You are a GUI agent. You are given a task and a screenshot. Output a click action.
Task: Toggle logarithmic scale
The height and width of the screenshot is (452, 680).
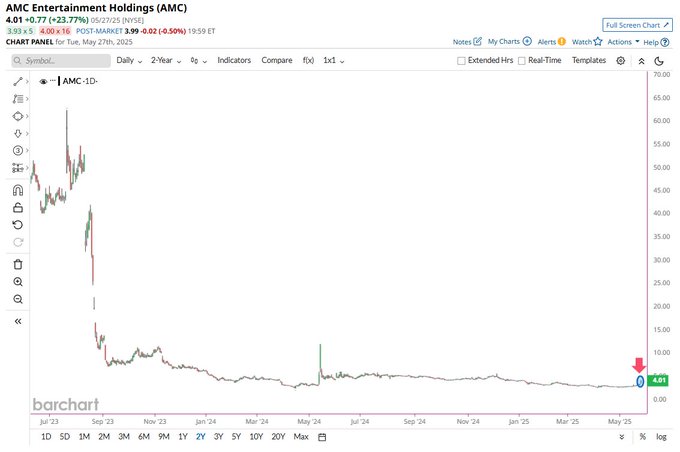pos(661,437)
